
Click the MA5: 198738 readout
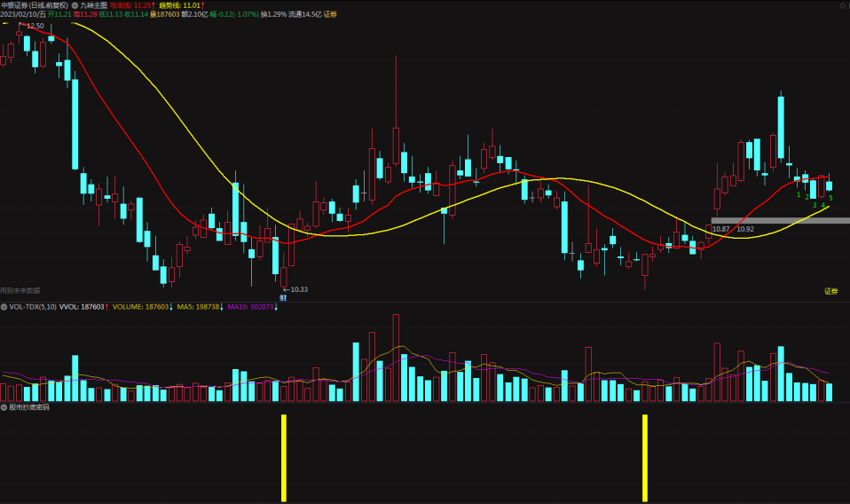point(200,307)
